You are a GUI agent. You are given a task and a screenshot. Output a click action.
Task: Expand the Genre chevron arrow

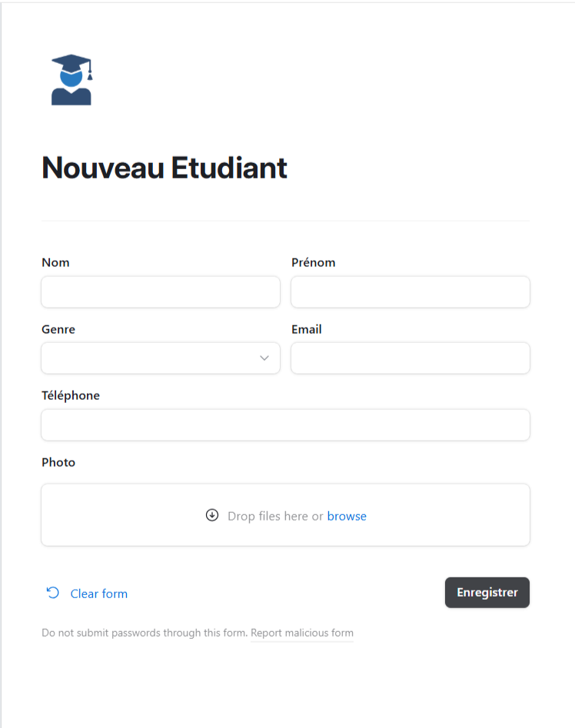[x=264, y=358]
